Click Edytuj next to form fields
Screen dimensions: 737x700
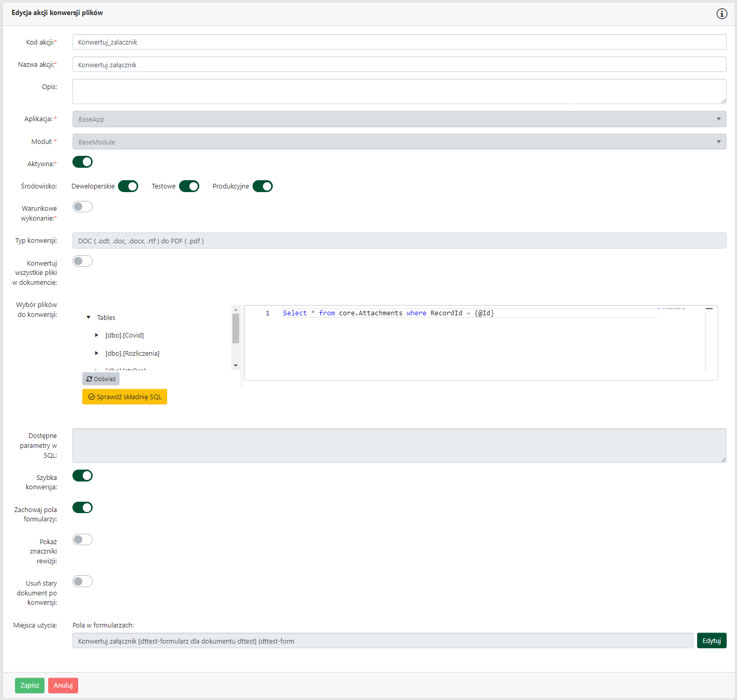(x=711, y=640)
